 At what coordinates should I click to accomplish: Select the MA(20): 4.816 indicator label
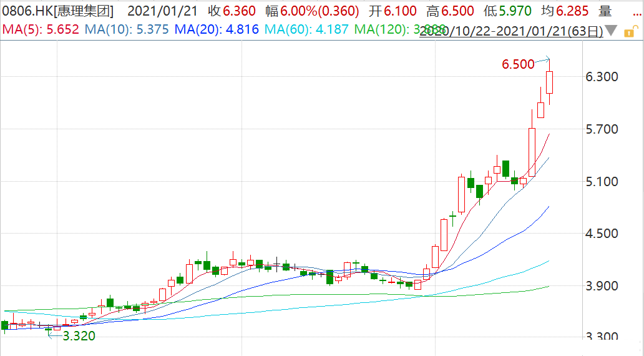pos(217,29)
